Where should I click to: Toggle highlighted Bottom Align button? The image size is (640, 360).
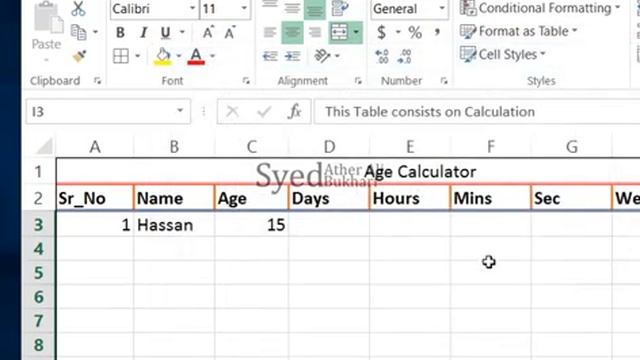[x=315, y=9]
